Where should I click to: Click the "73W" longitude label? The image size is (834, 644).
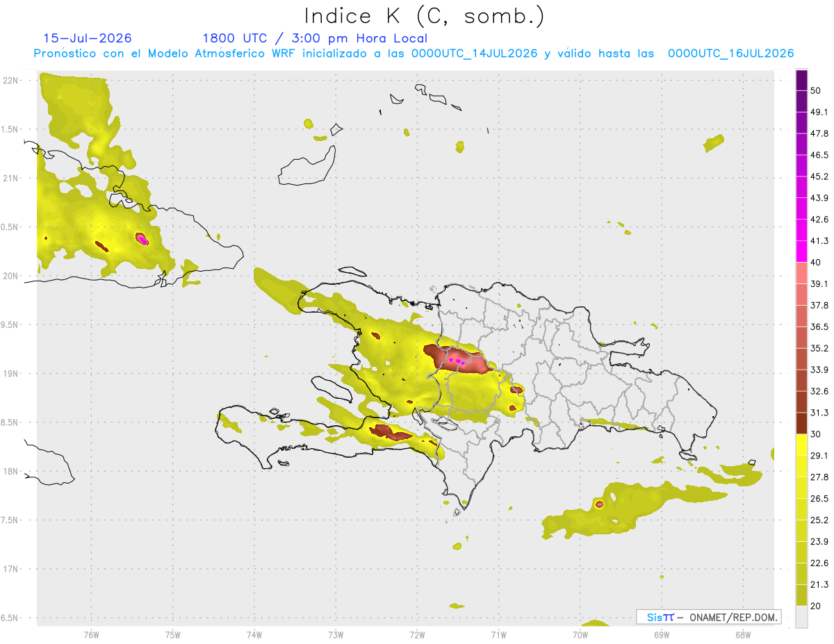click(336, 634)
